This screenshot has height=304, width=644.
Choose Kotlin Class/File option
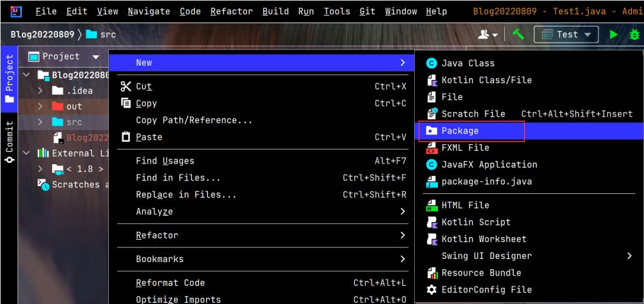486,80
